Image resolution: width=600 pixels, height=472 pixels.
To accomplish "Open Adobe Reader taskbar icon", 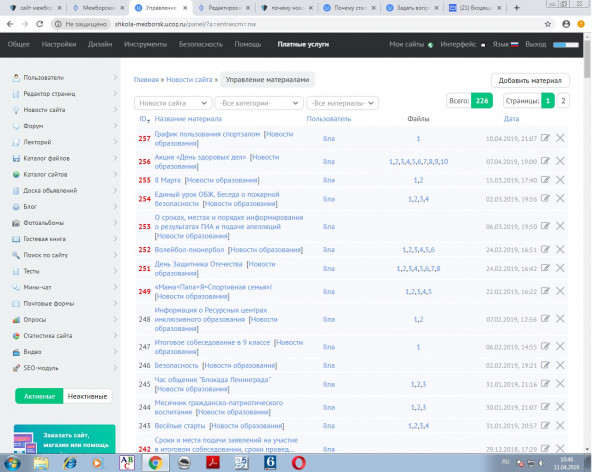I will tap(213, 463).
